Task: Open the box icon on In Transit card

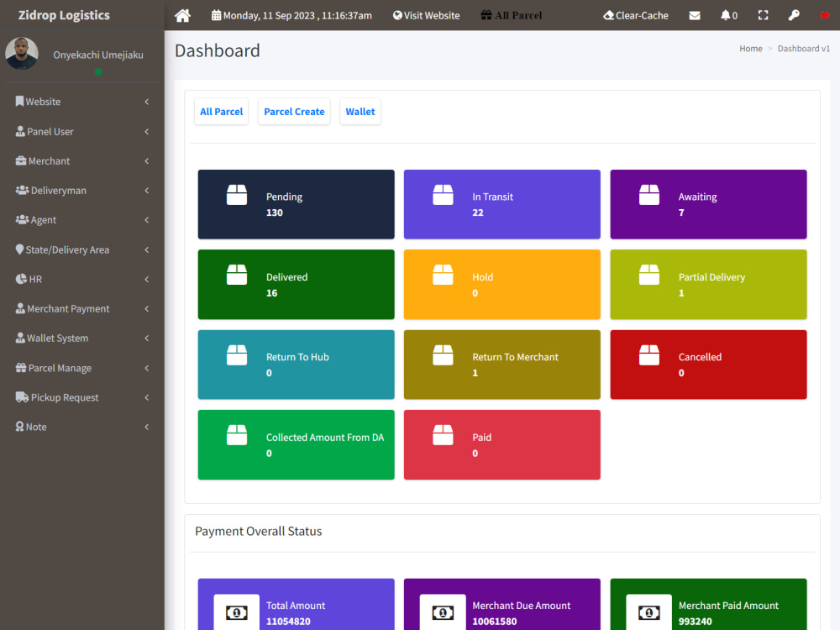Action: [x=443, y=195]
